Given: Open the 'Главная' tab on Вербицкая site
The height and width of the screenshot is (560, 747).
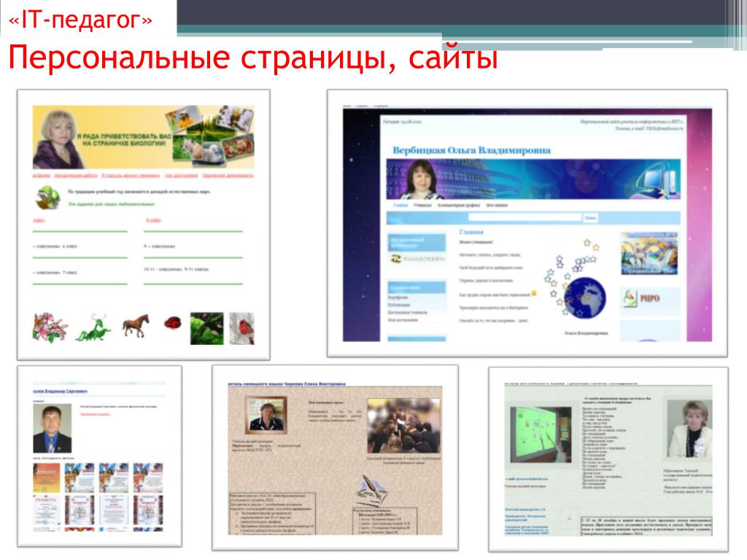Looking at the screenshot, I should [400, 205].
